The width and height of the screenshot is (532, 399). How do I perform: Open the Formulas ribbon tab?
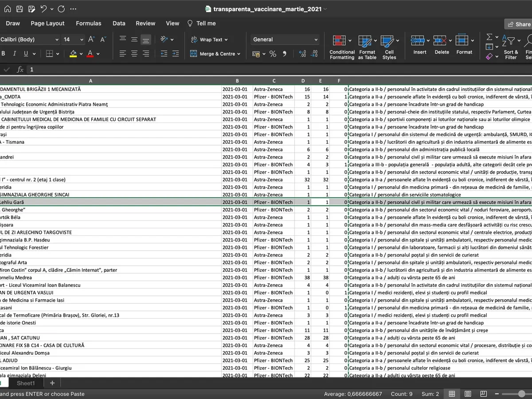click(x=88, y=23)
